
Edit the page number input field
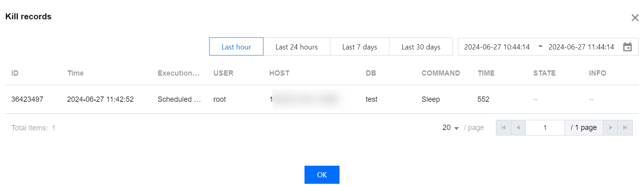pyautogui.click(x=545, y=127)
